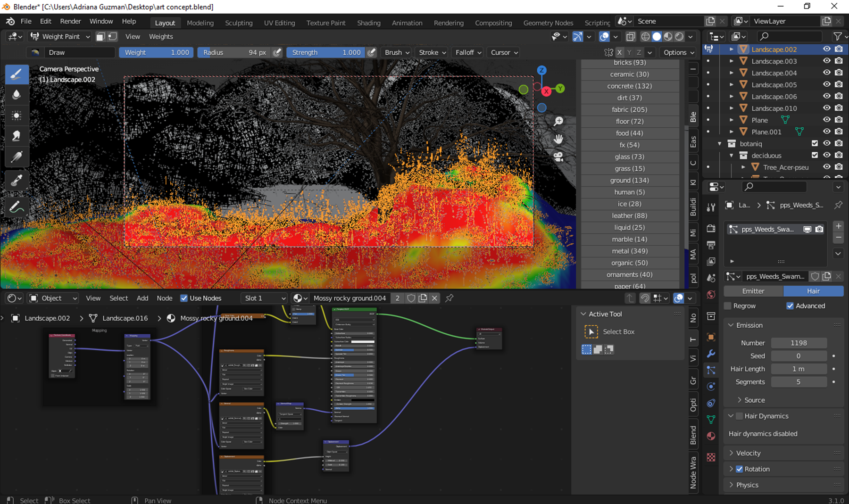Open the Texture checker properties tab

(711, 457)
